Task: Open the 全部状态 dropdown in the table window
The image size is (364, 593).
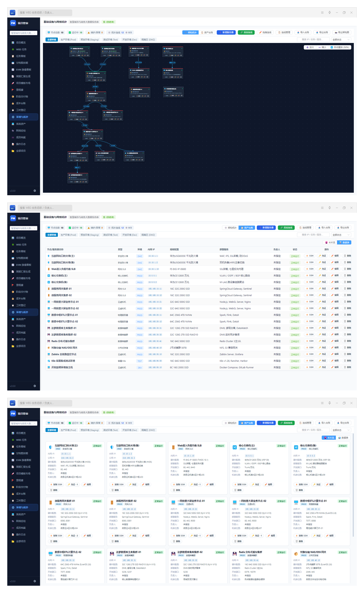Action: pyautogui.click(x=341, y=235)
